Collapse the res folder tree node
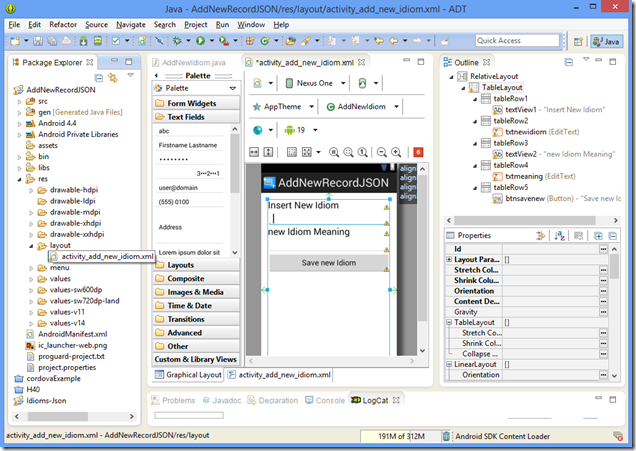 pyautogui.click(x=19, y=179)
